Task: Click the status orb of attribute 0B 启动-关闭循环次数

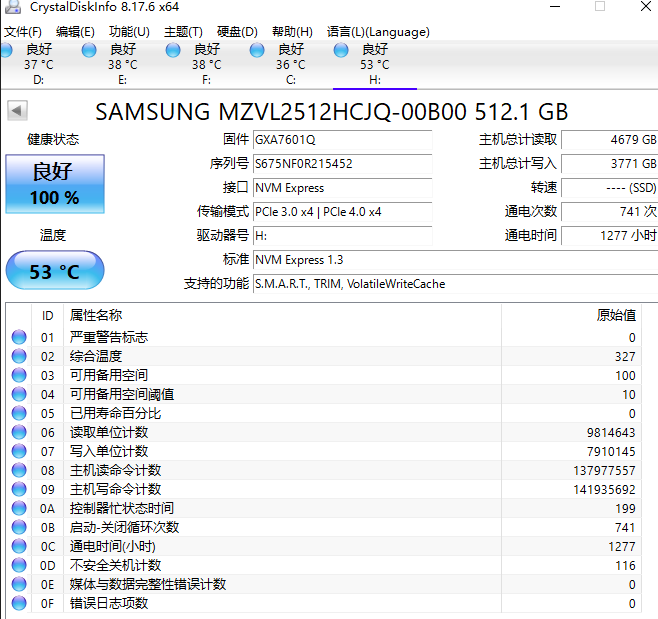Action: (19, 527)
